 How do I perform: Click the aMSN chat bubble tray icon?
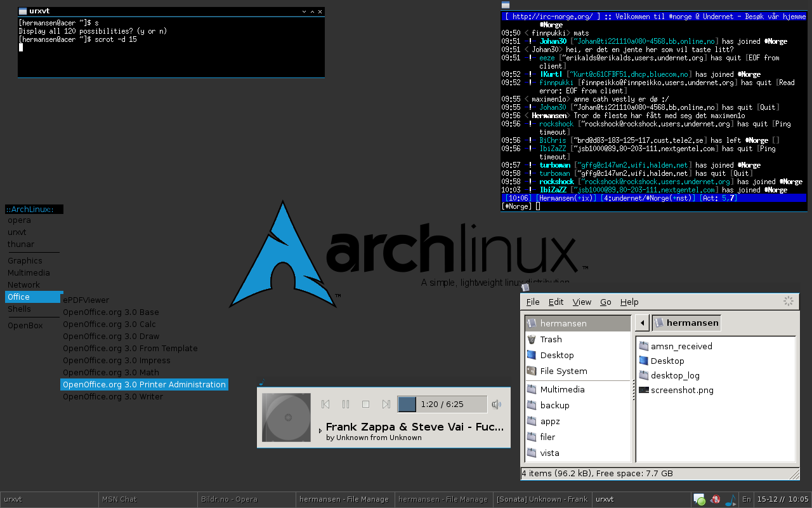click(700, 500)
